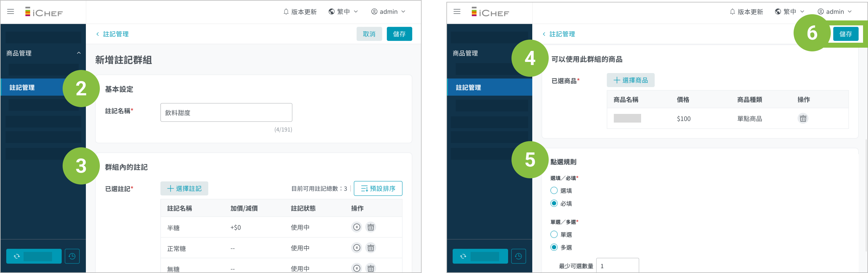
Task: Click the 選擇商品 button
Action: [631, 80]
